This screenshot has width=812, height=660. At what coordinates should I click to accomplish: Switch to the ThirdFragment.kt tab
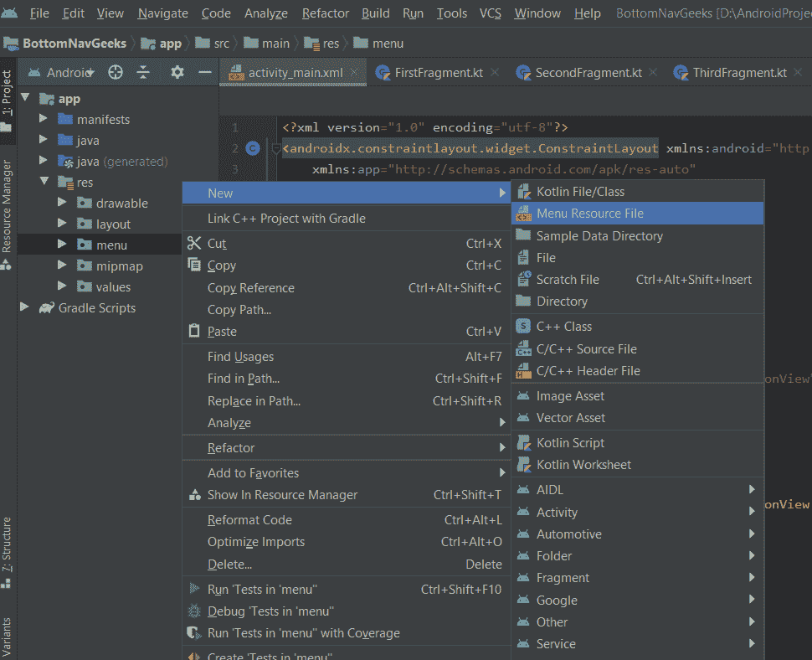[x=737, y=72]
